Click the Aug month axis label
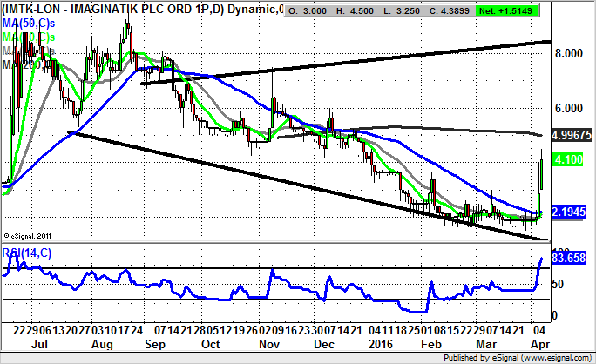 [103, 344]
